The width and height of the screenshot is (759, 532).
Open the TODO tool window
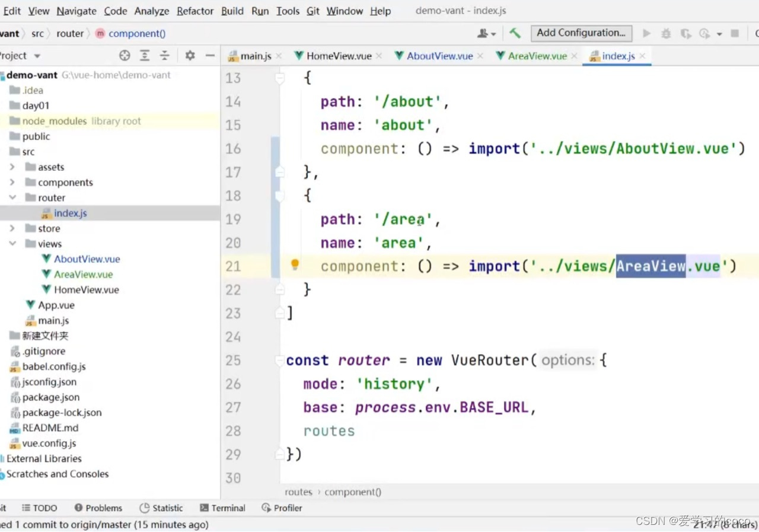click(x=39, y=508)
